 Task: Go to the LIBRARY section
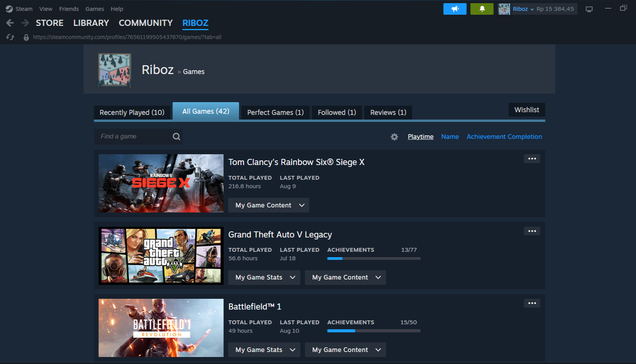tap(91, 23)
